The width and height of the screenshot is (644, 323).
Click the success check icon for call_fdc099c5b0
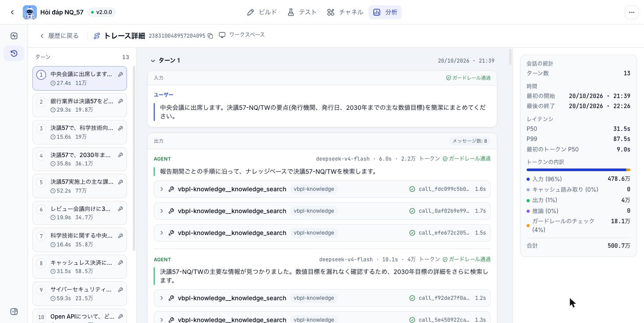pos(412,189)
